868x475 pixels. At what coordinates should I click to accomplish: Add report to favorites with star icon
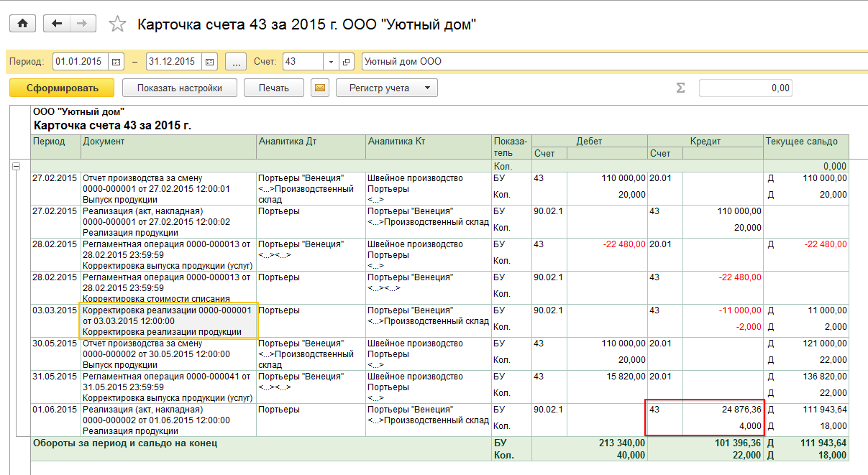pos(117,24)
